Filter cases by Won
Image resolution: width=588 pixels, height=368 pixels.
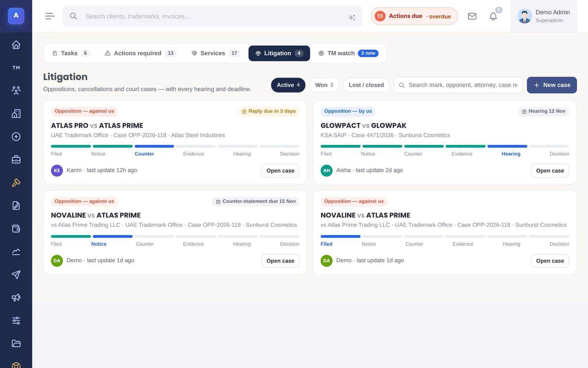[x=324, y=85]
